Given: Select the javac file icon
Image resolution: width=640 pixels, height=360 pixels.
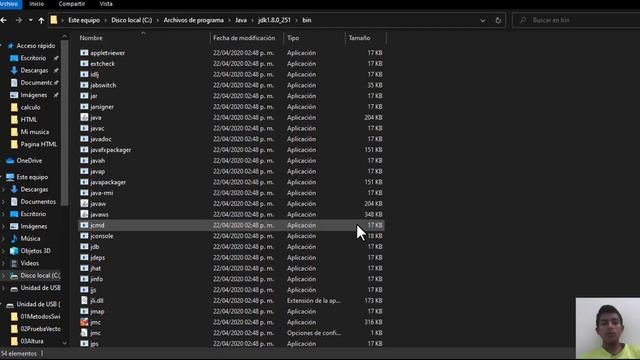Looking at the screenshot, I should click(84, 128).
